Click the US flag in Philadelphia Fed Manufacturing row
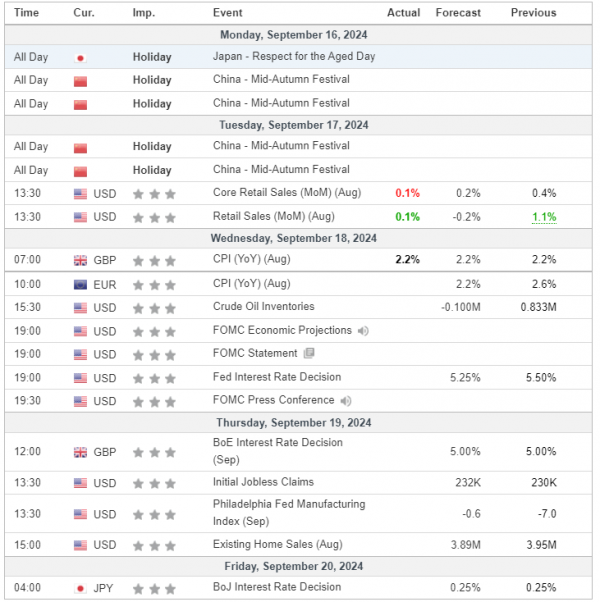The image size is (600, 602). (x=80, y=514)
